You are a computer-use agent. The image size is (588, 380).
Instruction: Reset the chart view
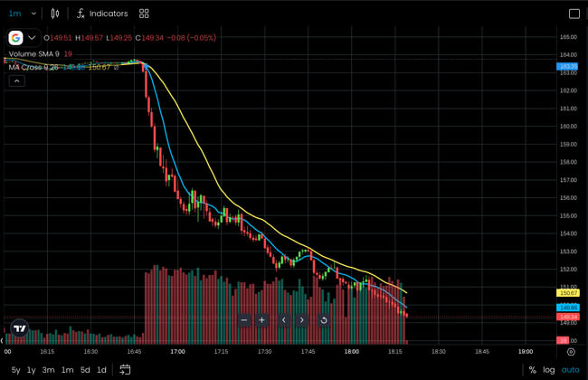(324, 319)
